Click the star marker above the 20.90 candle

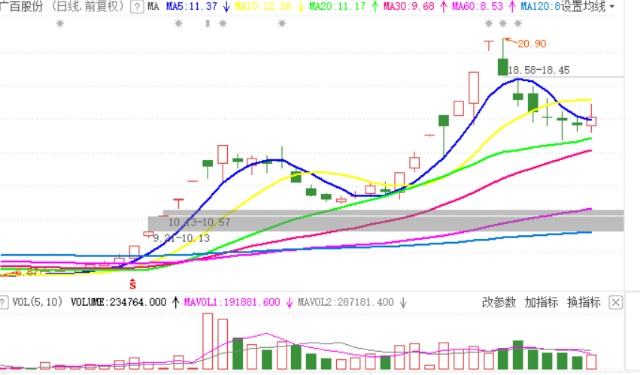point(503,24)
